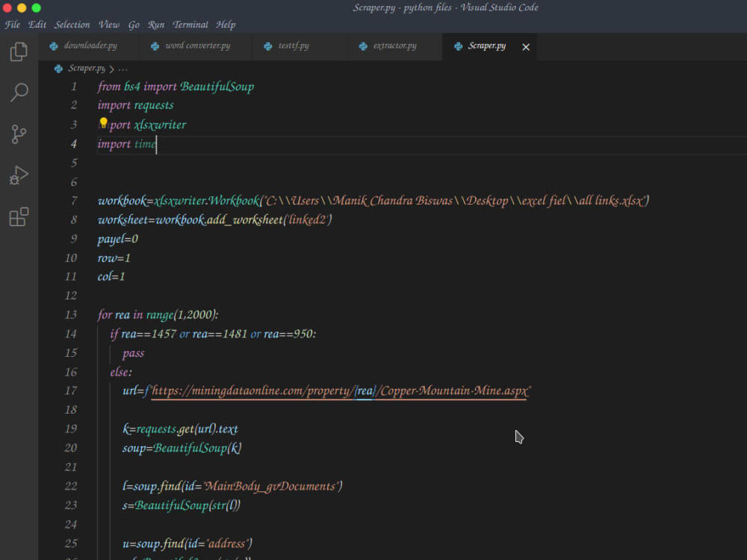Open the Extensions icon
The height and width of the screenshot is (560, 747).
[19, 217]
